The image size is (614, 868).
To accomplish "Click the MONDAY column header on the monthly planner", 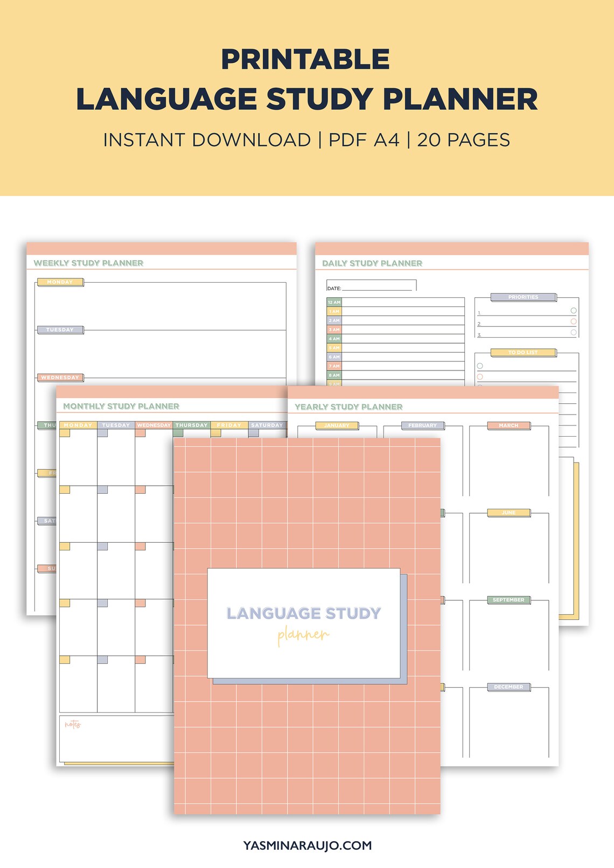I will point(78,425).
